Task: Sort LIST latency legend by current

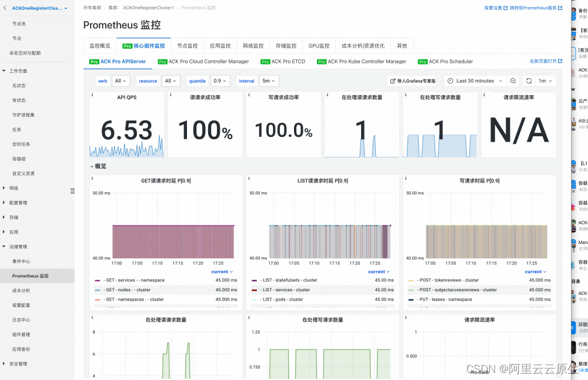Action: (379, 272)
